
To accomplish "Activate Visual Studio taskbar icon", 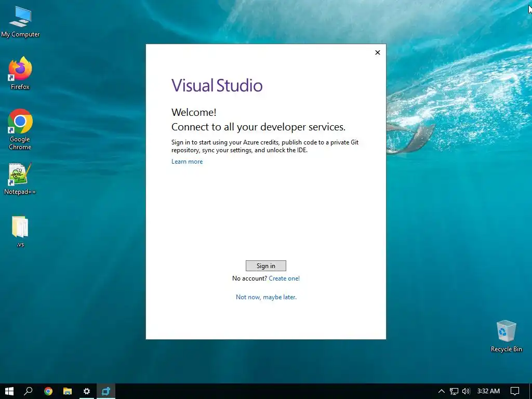I will point(106,391).
